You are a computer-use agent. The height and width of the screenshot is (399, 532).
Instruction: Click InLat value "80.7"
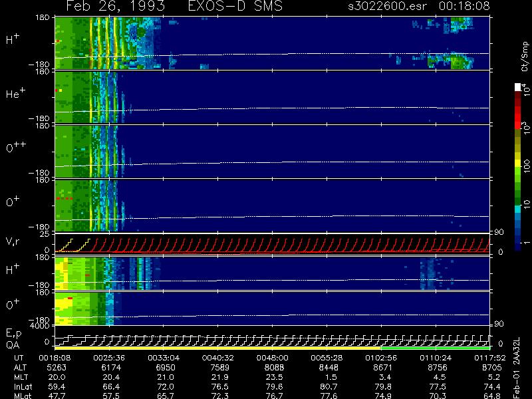(x=329, y=386)
